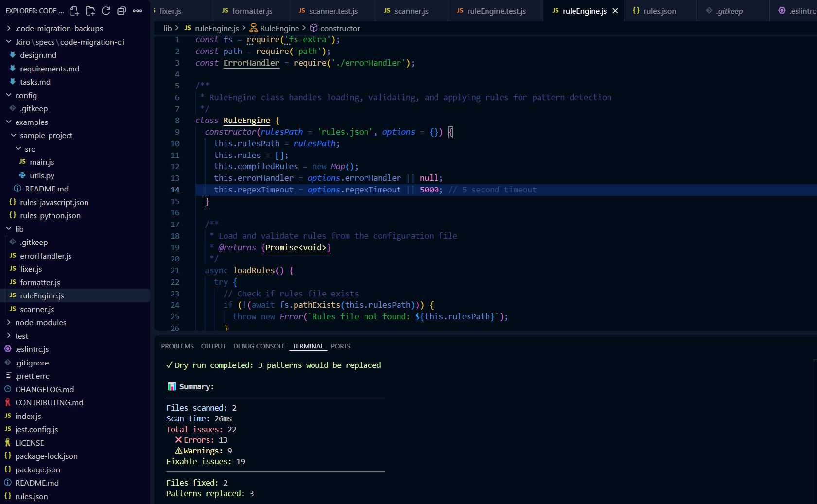Open Explorer more actions ellipsis menu
Image resolution: width=817 pixels, height=504 pixels.
(x=138, y=11)
